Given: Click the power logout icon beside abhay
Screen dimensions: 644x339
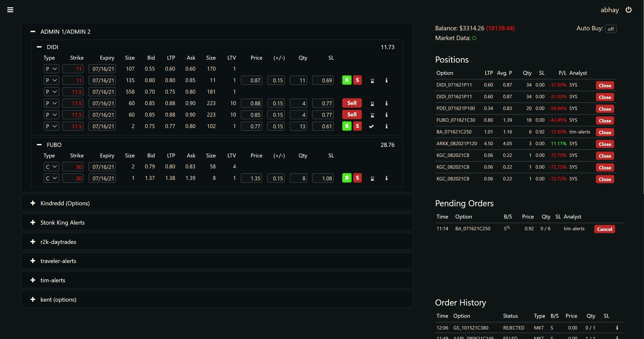Looking at the screenshot, I should point(629,10).
